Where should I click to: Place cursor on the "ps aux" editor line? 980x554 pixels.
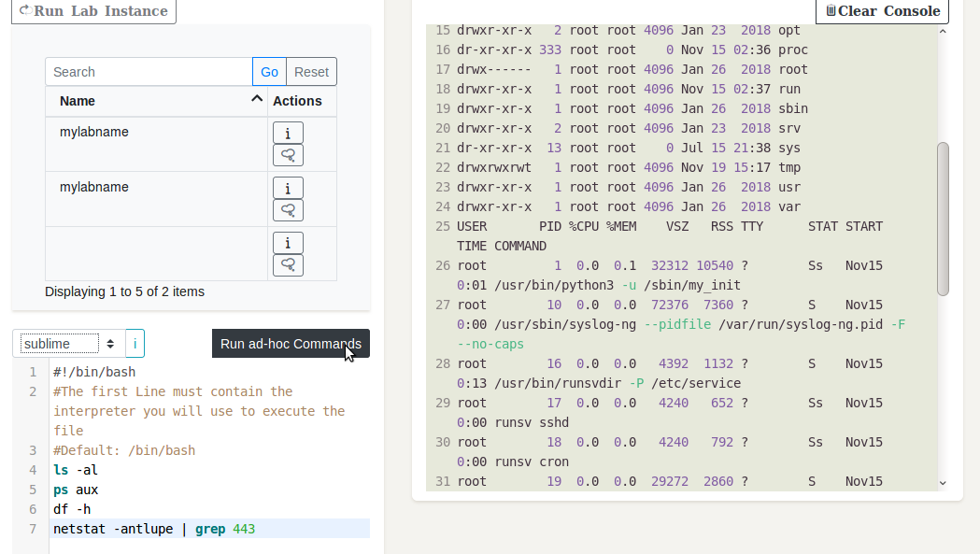[x=76, y=490]
